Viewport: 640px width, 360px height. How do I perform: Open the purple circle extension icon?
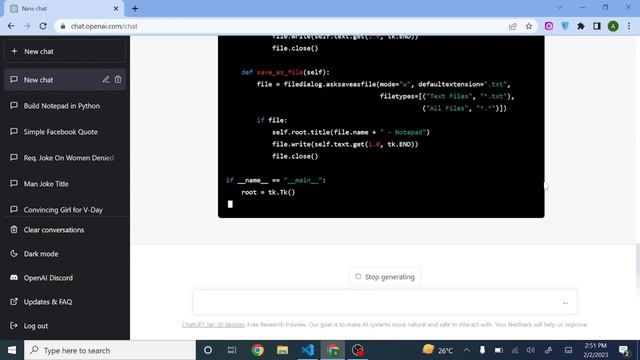(549, 26)
